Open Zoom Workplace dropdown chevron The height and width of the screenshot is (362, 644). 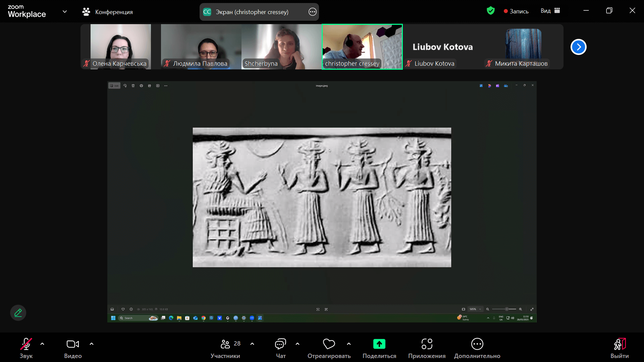click(x=65, y=12)
